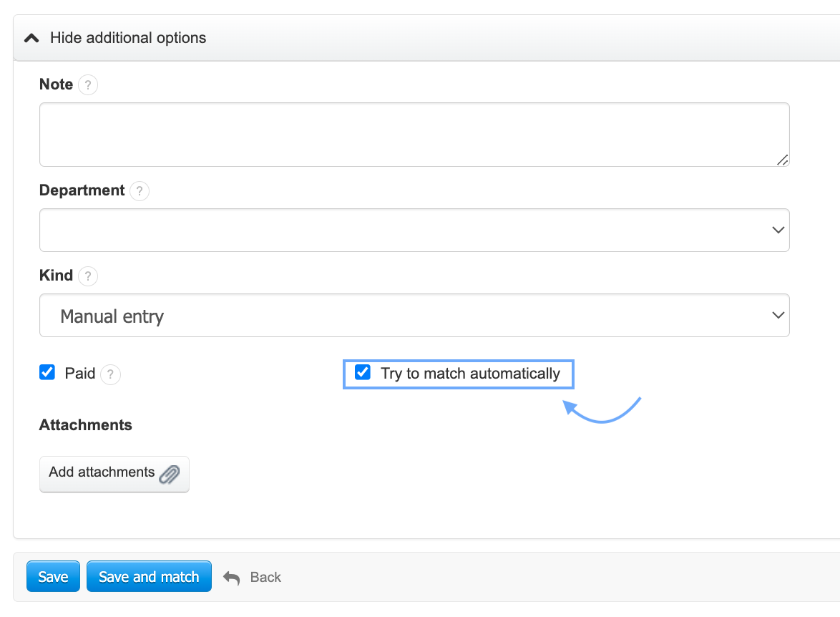840x617 pixels.
Task: Collapse the Hide additional options section
Action: pyautogui.click(x=128, y=38)
